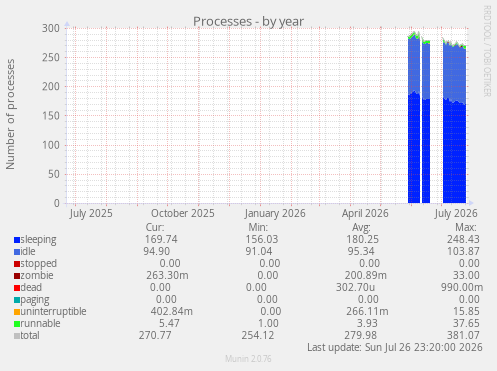This screenshot has width=497, height=371.
Task: Click the 'January 2026' x-axis label
Action: 275,214
